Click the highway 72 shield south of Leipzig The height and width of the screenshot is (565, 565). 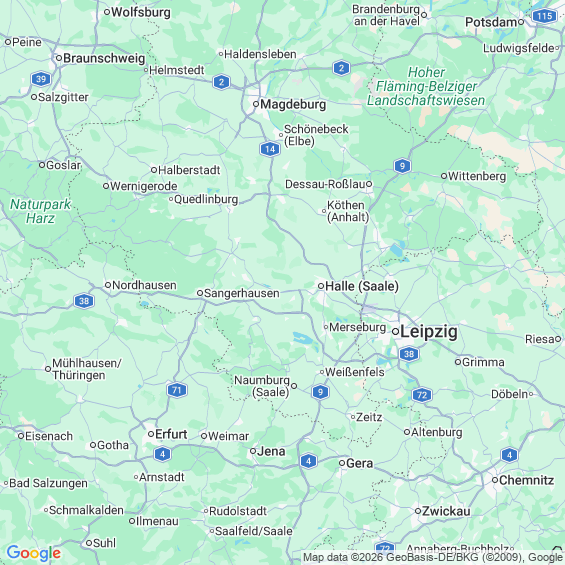click(x=422, y=395)
